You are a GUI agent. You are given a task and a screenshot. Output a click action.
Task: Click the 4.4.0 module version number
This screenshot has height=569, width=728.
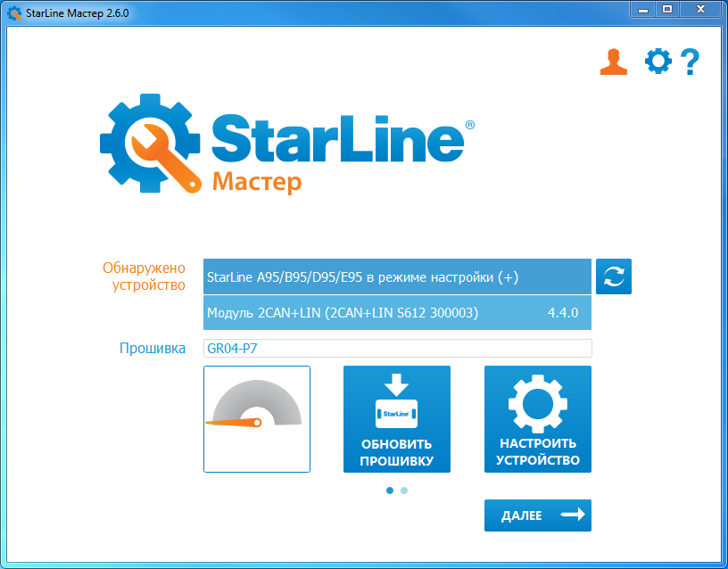(x=563, y=313)
